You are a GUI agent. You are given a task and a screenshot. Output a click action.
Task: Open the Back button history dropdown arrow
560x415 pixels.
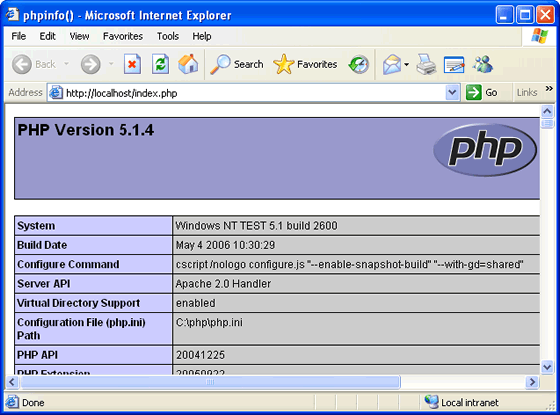(66, 64)
